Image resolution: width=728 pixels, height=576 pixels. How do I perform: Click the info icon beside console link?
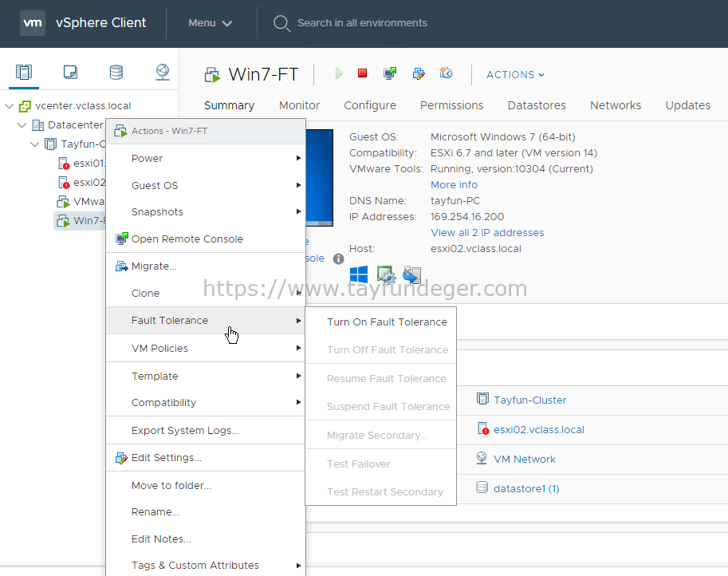coord(338,258)
